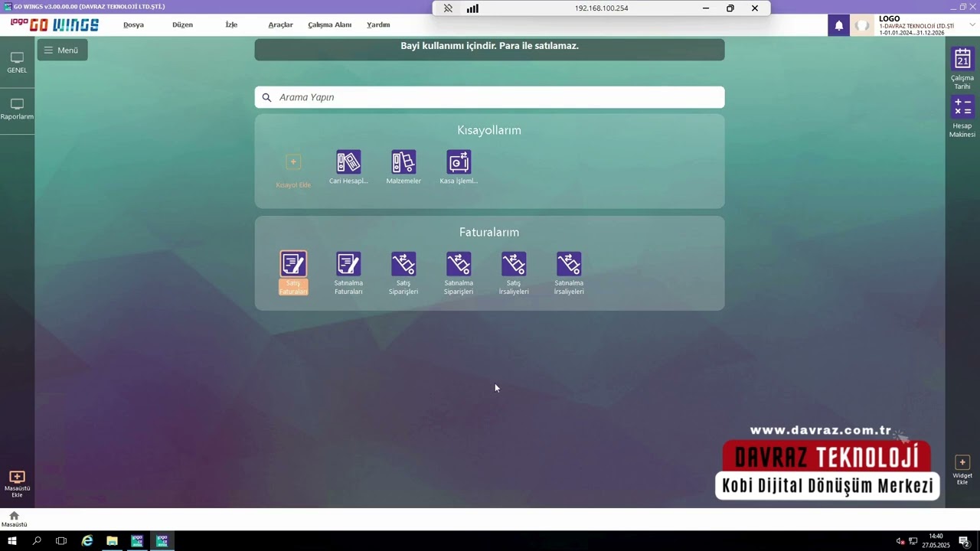Open Internet Explorer from taskbar
The width and height of the screenshot is (980, 551).
[87, 541]
